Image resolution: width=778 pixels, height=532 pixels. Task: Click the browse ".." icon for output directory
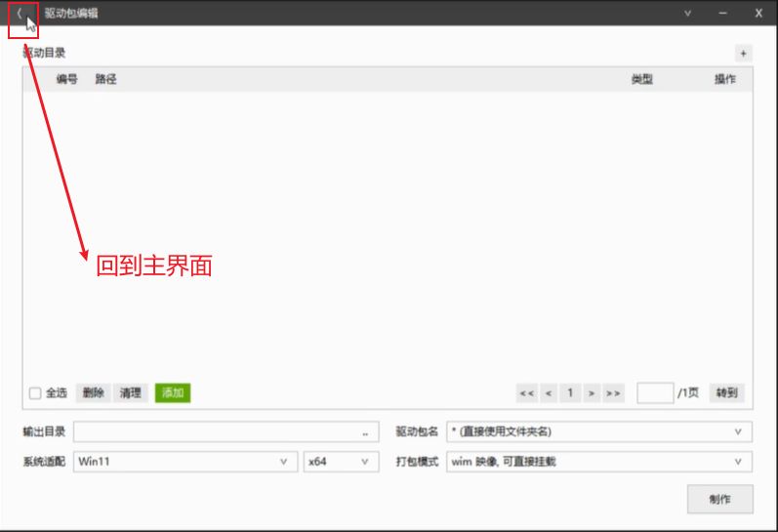[365, 432]
